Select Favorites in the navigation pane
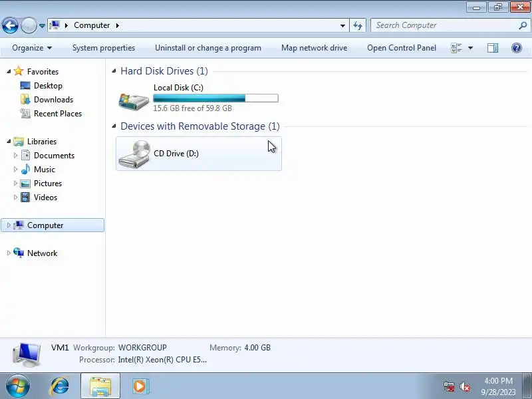This screenshot has width=532, height=399. click(43, 72)
